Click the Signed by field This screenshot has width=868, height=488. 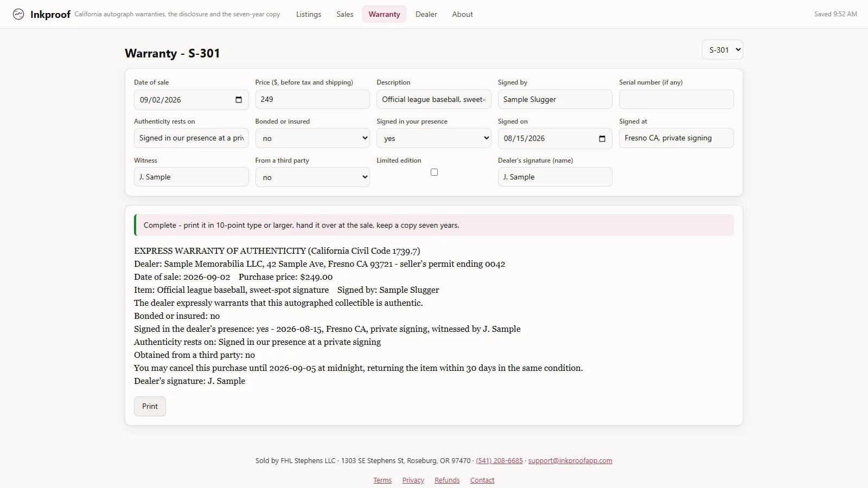pyautogui.click(x=555, y=99)
